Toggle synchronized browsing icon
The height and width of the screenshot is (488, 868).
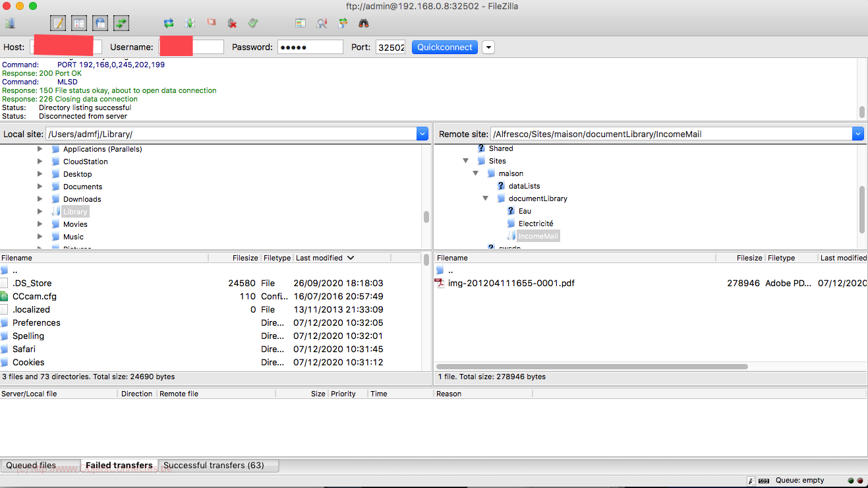click(343, 24)
